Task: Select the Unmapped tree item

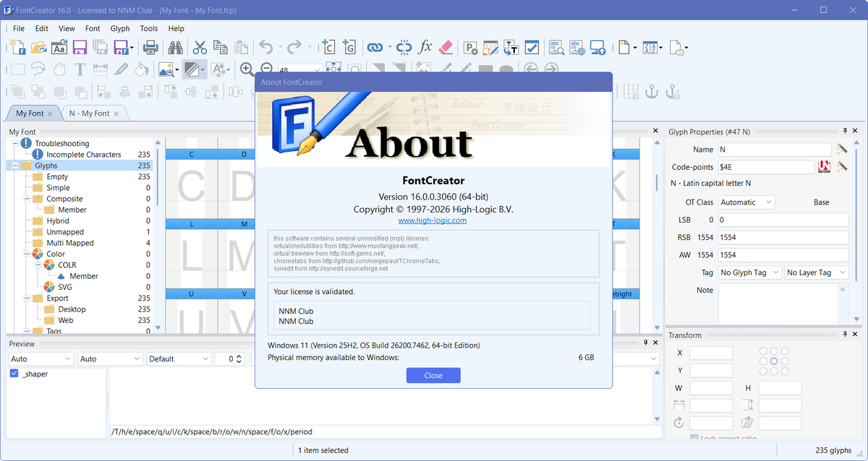Action: pyautogui.click(x=65, y=232)
